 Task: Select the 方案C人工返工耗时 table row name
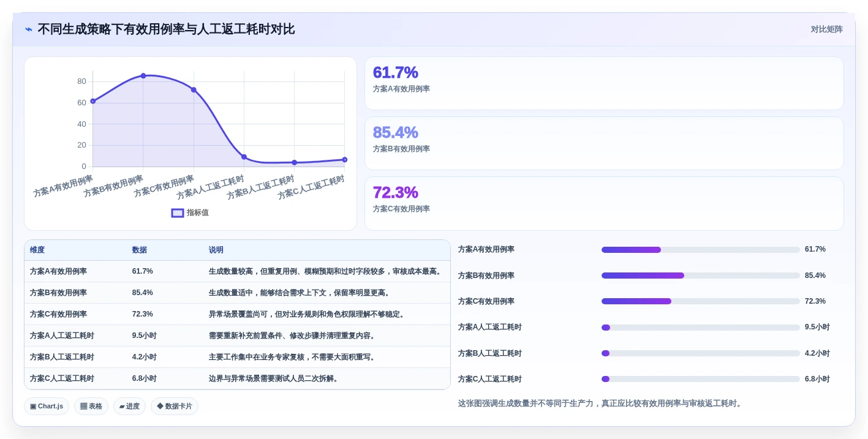tap(62, 378)
